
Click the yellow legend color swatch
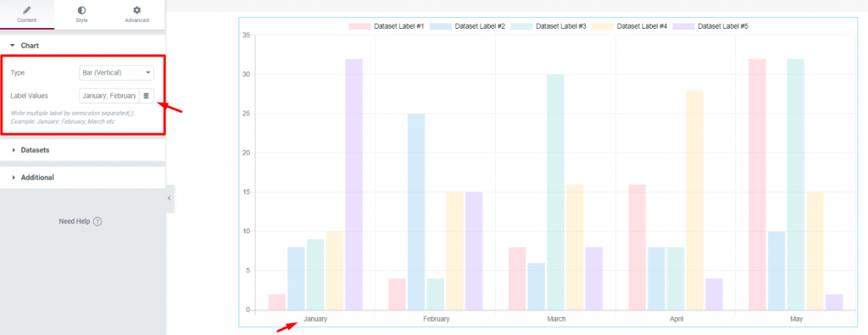603,26
